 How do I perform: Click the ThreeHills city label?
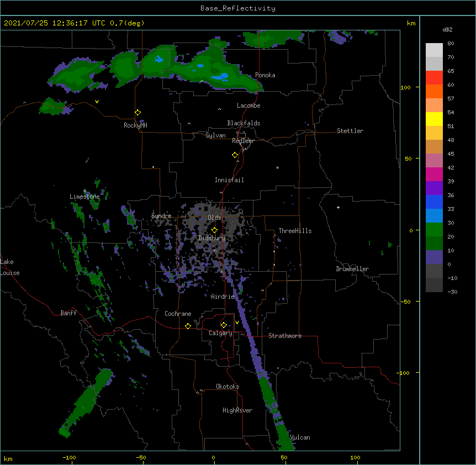tap(295, 231)
